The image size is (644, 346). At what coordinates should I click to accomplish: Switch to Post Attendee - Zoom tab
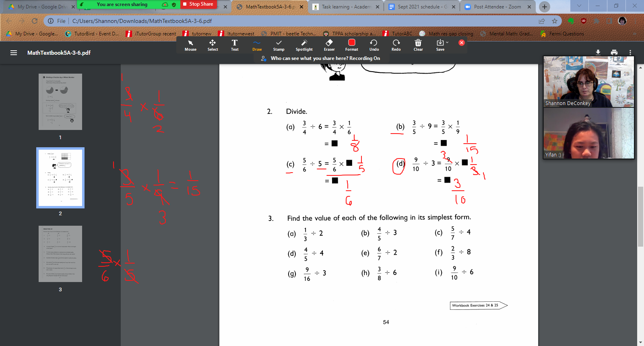pos(497,7)
